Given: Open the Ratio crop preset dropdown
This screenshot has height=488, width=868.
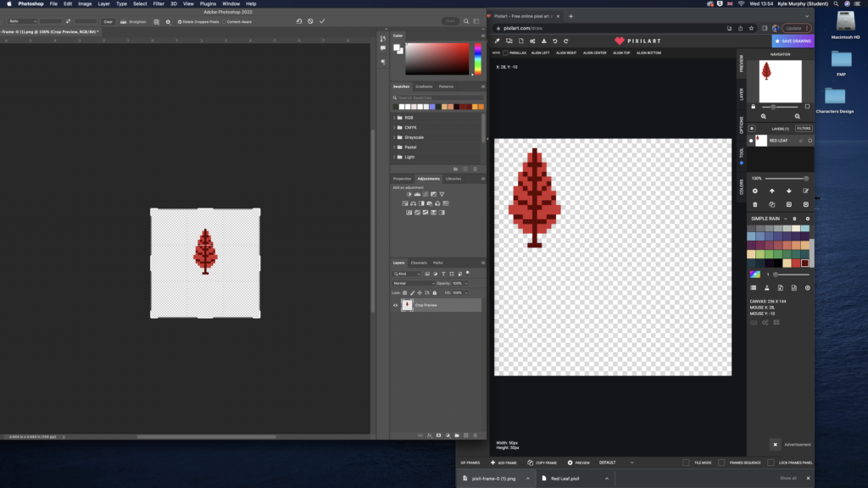Looking at the screenshot, I should click(x=22, y=21).
